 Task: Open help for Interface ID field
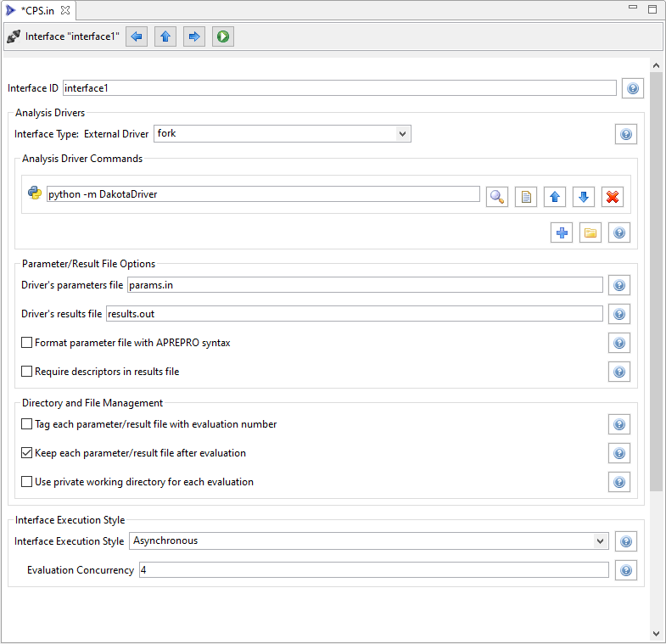[x=633, y=88]
